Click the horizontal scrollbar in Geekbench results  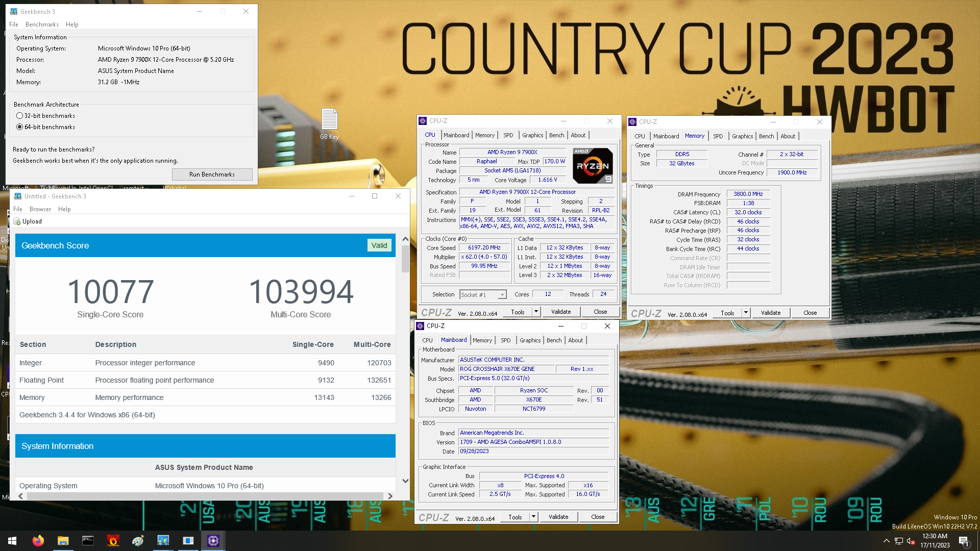click(204, 496)
